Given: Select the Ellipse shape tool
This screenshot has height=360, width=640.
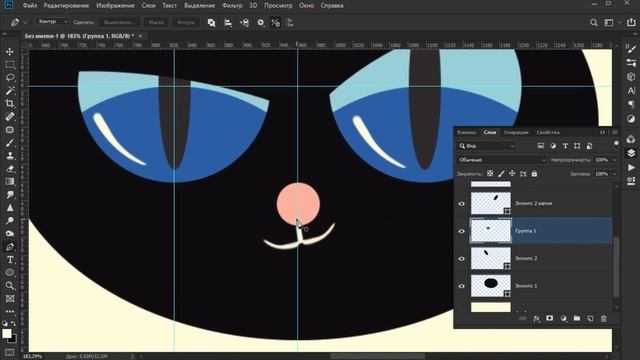Looking at the screenshot, I should click(x=10, y=273).
